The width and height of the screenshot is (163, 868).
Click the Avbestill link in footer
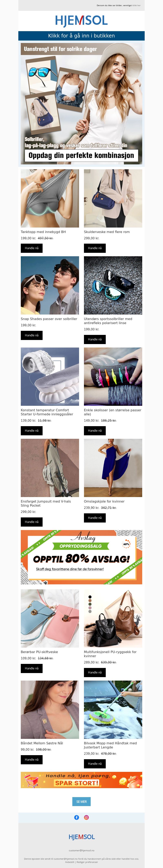click(x=69, y=862)
